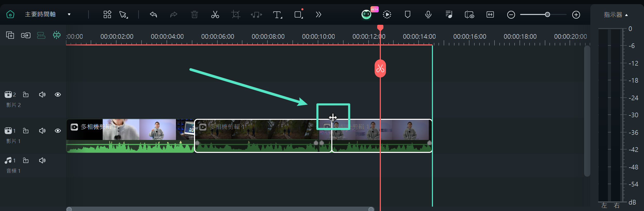
Task: Mute the 影片 1 track
Action: [x=42, y=131]
